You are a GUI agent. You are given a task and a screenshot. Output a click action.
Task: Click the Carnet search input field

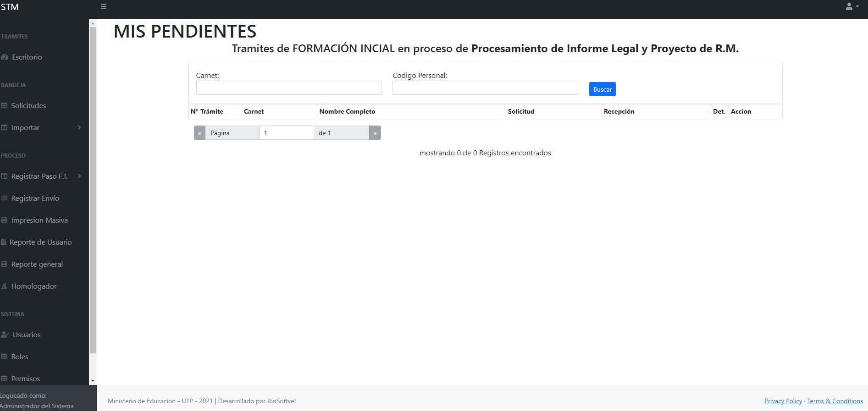click(x=288, y=88)
